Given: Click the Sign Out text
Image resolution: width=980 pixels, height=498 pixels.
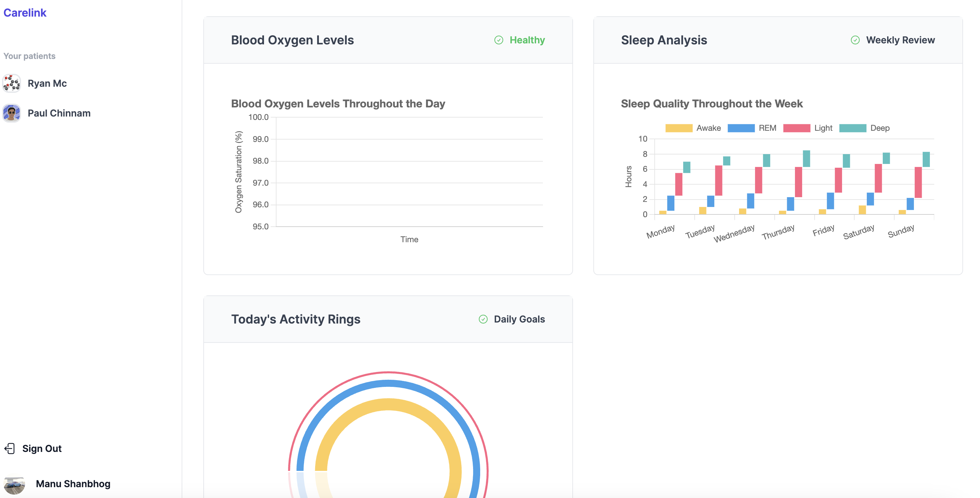Looking at the screenshot, I should click(x=42, y=449).
